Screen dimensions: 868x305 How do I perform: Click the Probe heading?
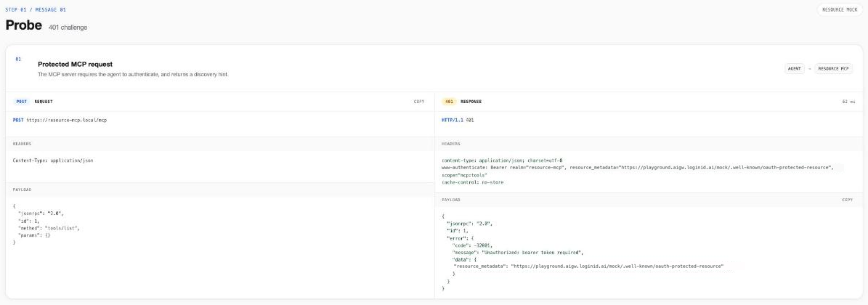click(x=24, y=25)
